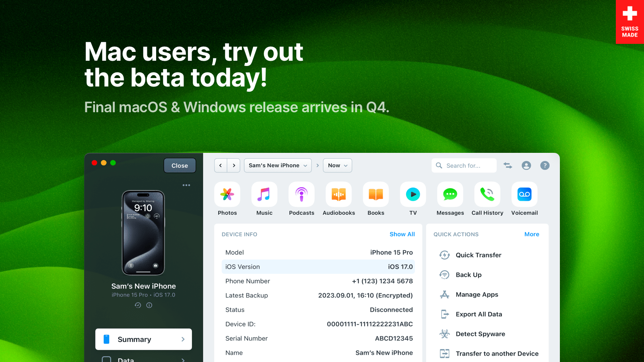Open the user account icon
Screen dimensions: 644x362
pos(526,165)
